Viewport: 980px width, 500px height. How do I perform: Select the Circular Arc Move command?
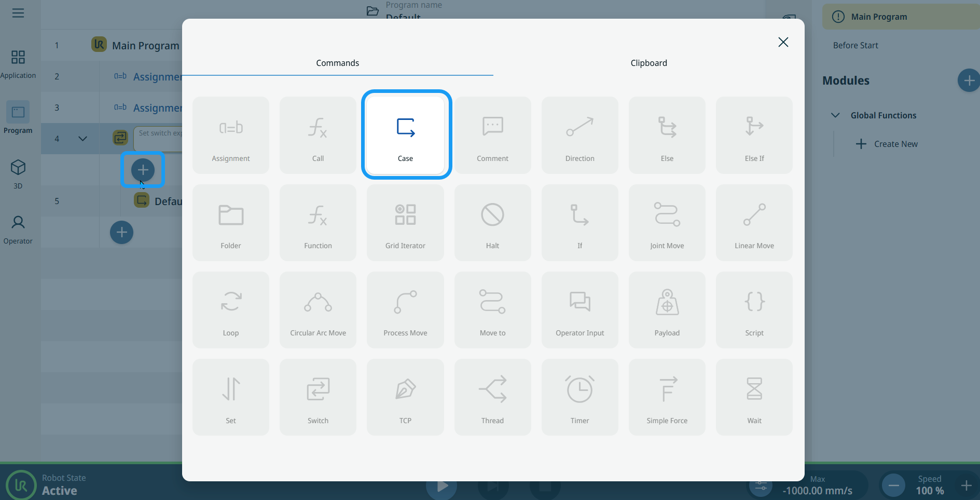[x=318, y=310]
